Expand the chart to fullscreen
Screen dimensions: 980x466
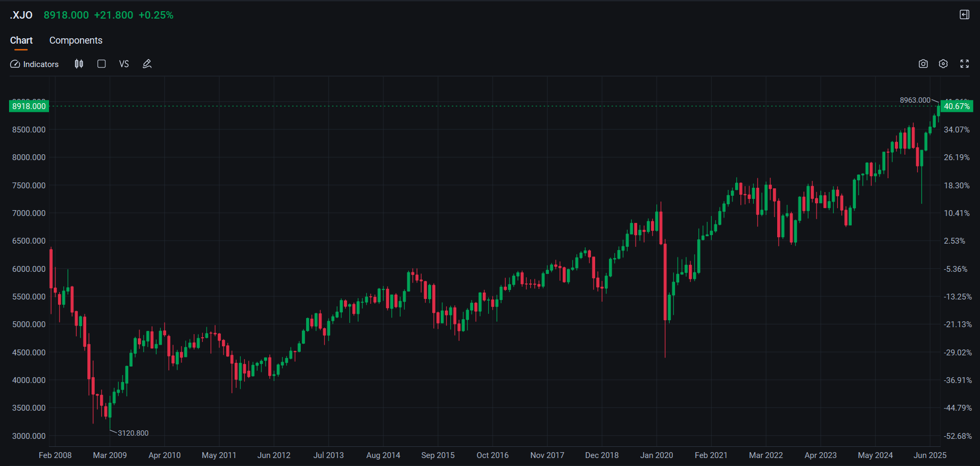click(x=964, y=64)
